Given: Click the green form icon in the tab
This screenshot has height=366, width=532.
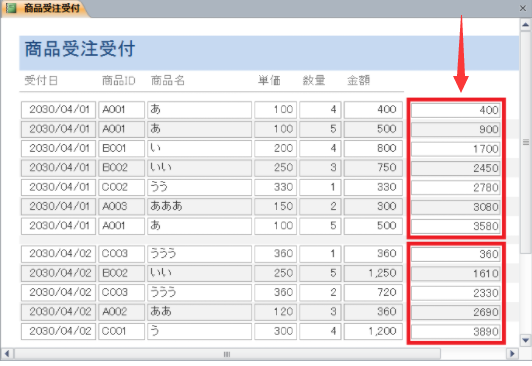Looking at the screenshot, I should point(11,8).
